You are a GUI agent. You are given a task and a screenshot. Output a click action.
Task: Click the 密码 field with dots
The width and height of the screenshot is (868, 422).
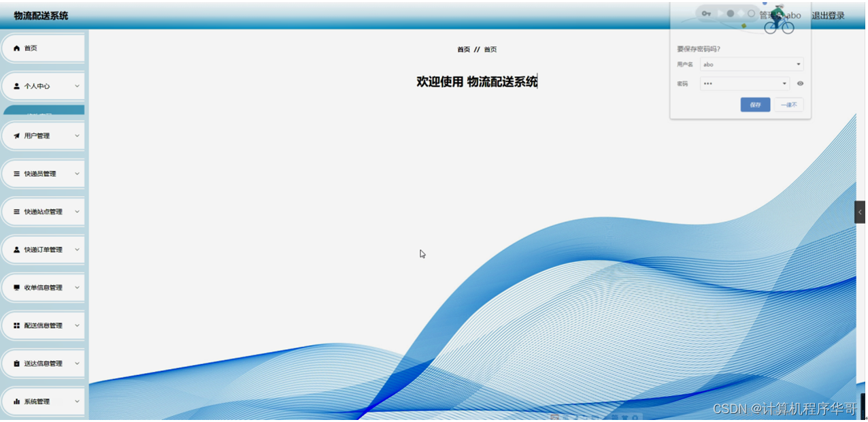point(745,84)
